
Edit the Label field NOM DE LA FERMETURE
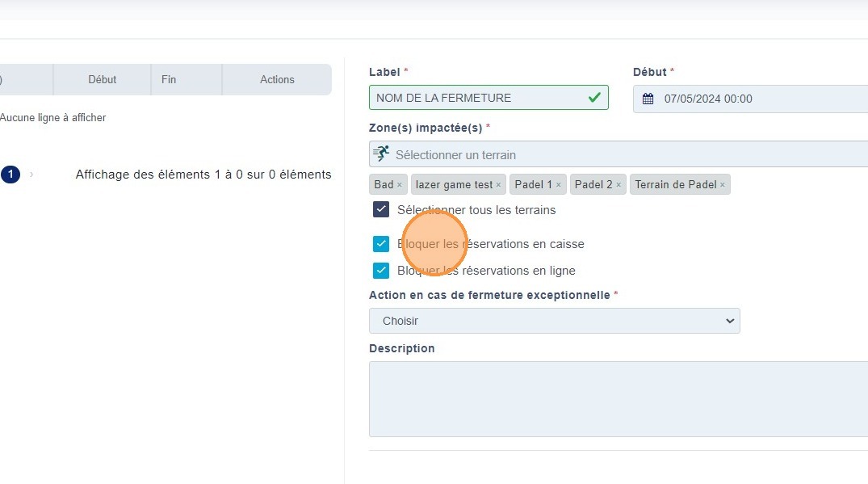(476, 98)
